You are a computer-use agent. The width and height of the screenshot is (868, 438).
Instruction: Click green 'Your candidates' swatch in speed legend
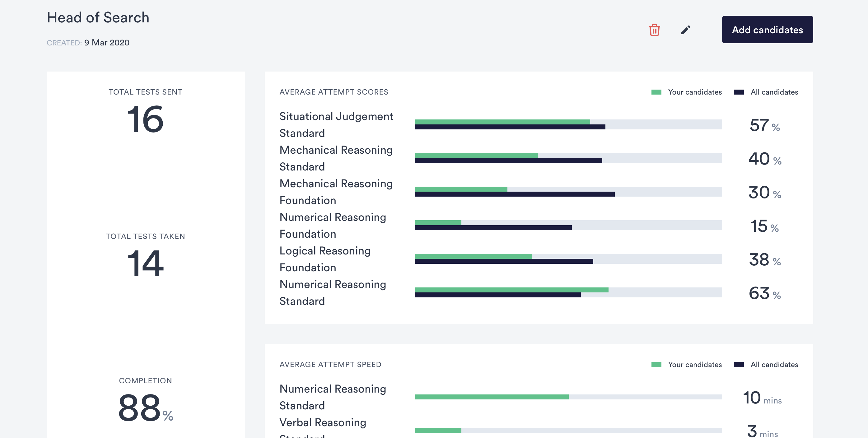tap(656, 365)
